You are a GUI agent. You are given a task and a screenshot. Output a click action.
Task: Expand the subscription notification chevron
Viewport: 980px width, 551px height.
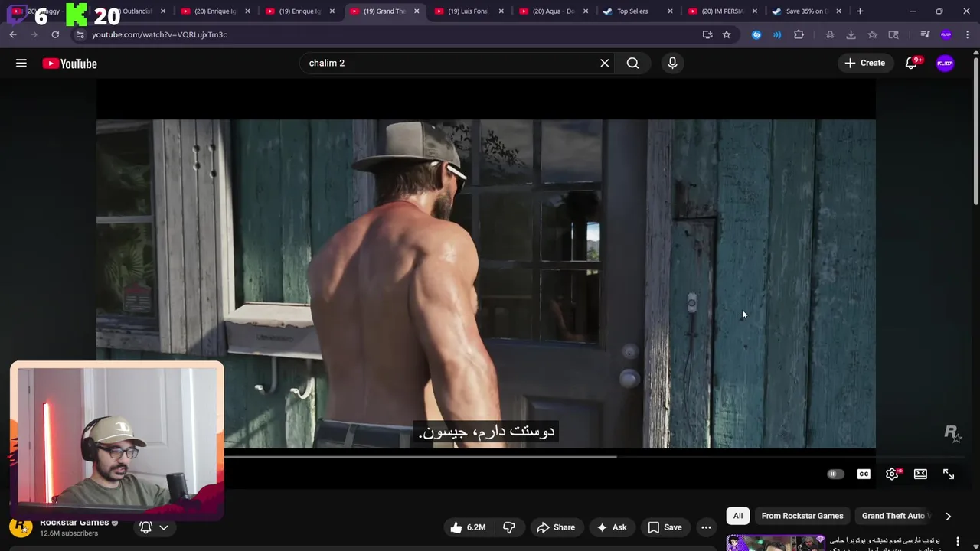164,527
